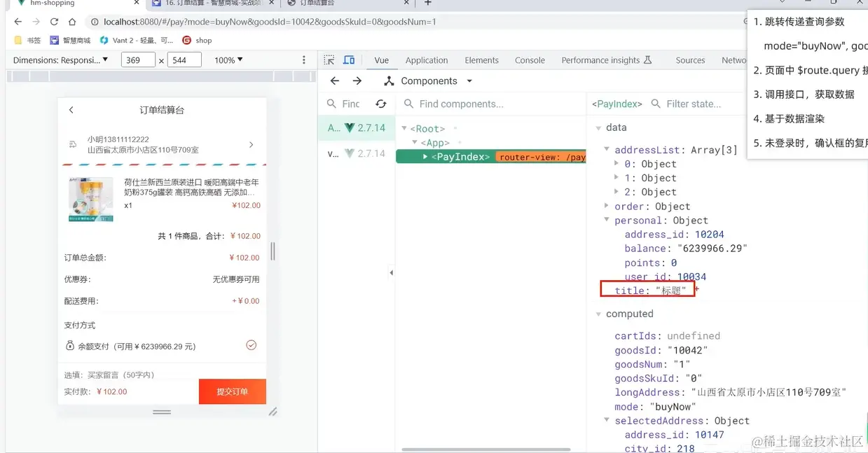
Task: Click the Find components search field
Action: pos(495,104)
